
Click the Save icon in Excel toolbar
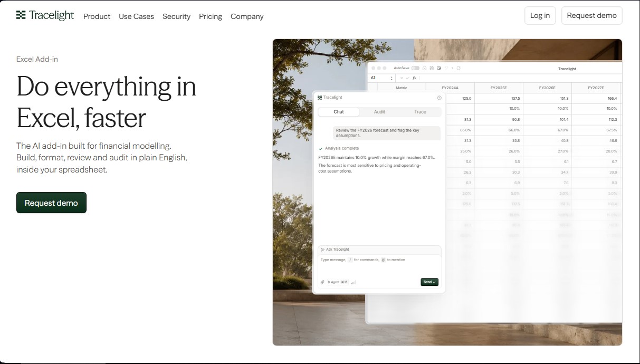[x=432, y=68]
